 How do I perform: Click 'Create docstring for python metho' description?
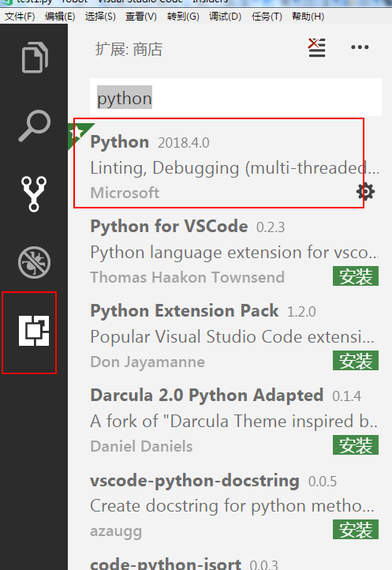tap(232, 505)
